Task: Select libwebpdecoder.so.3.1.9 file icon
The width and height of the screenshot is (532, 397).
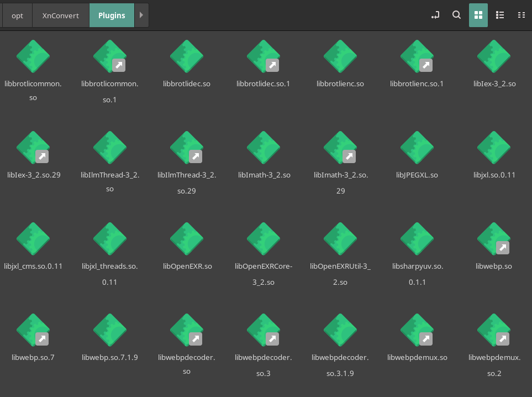Action: pyautogui.click(x=340, y=330)
